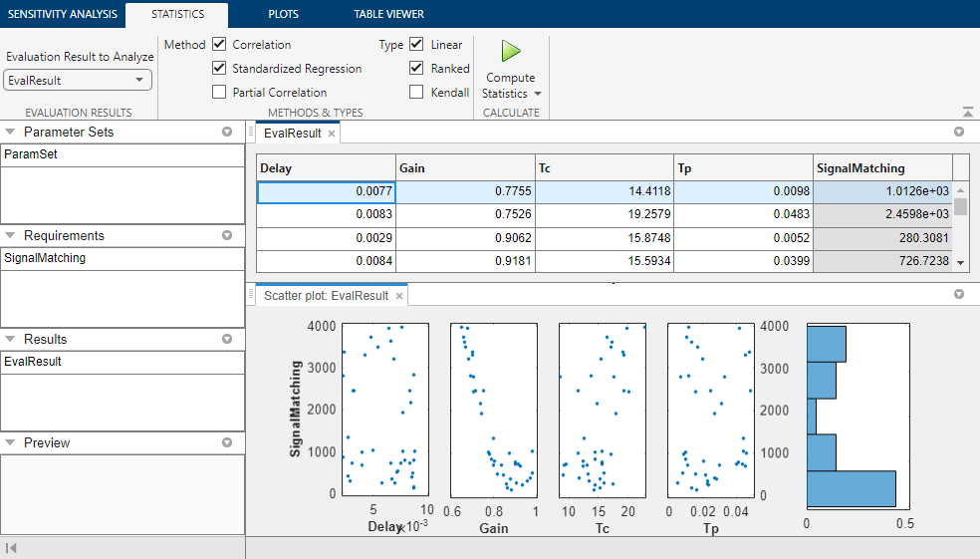Toggle the Correlation method checkbox
980x559 pixels.
point(219,45)
